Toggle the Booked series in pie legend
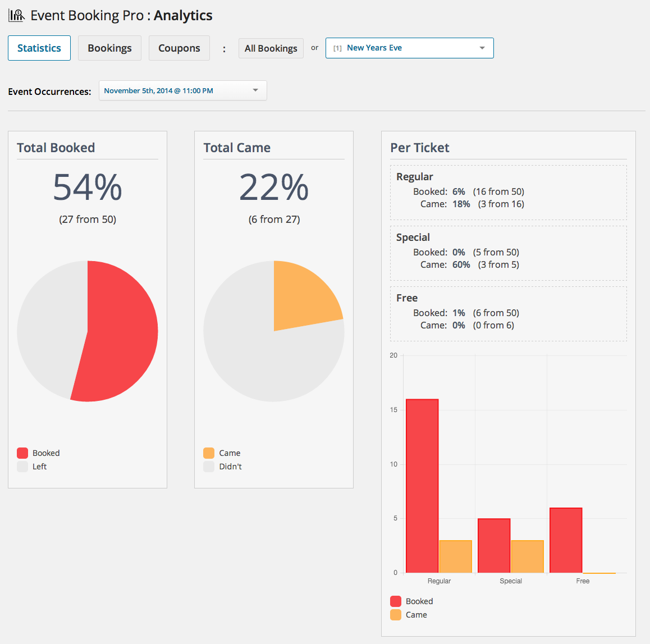Screen dimensions: 650x644 [x=23, y=453]
